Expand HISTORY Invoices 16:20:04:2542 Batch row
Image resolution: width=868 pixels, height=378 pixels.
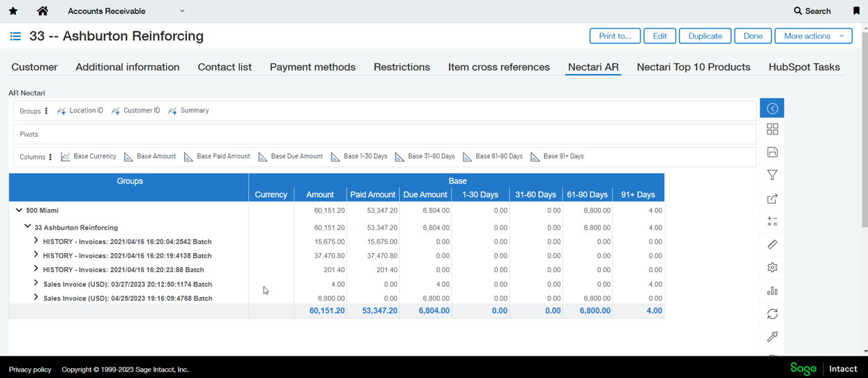(36, 241)
